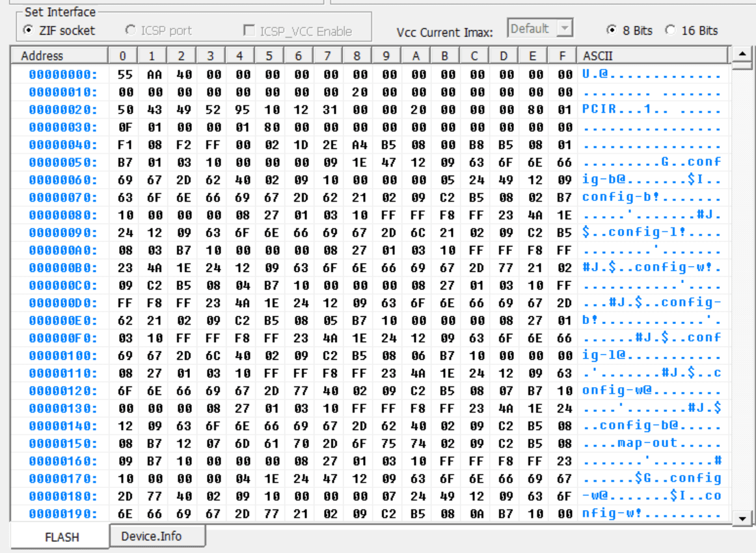
Task: Select address row 00000050:
Action: coord(62,163)
